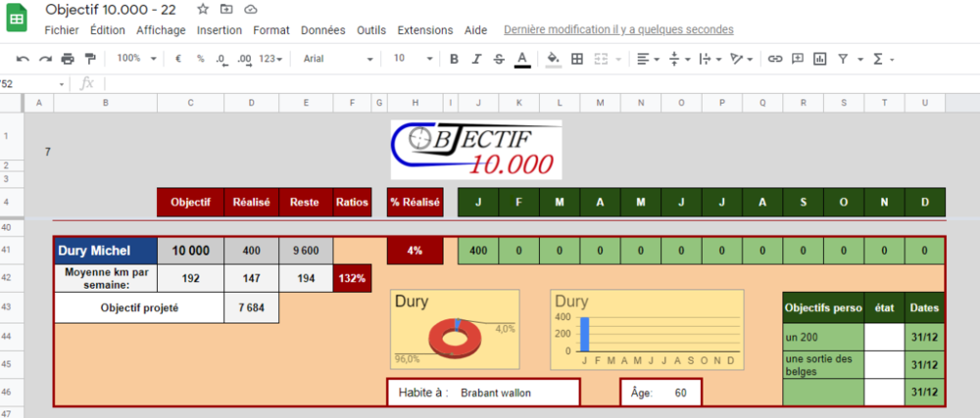Viewport: 980px width, 418px height.
Task: Click the move to folder icon
Action: pyautogui.click(x=226, y=10)
